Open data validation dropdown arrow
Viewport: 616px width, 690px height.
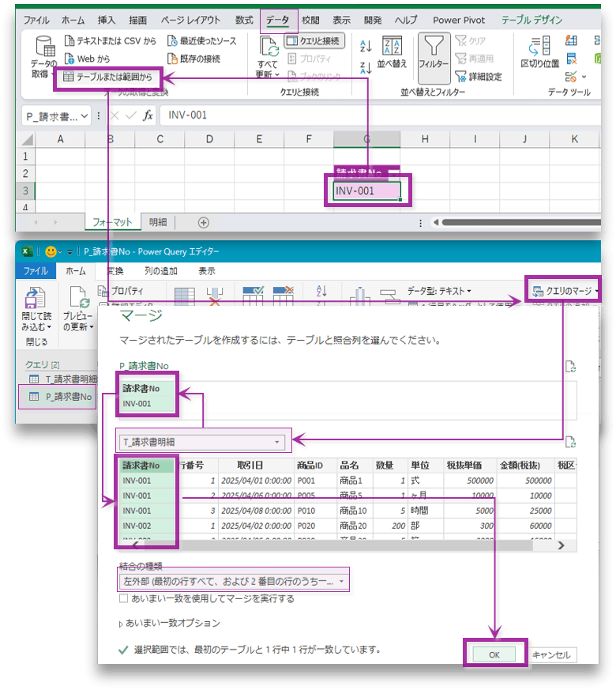(584, 77)
